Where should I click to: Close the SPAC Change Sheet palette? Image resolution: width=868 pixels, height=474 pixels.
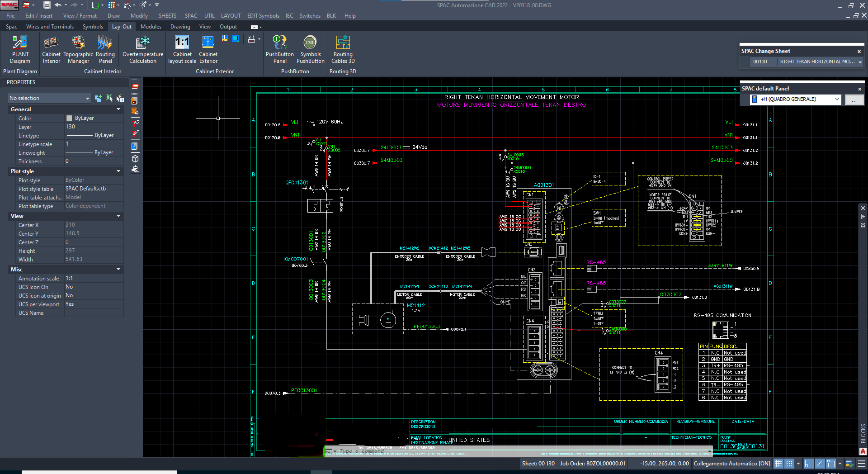point(859,51)
